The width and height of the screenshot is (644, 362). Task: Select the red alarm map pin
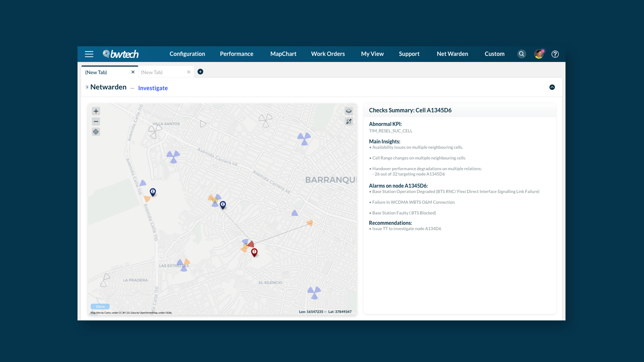click(254, 252)
